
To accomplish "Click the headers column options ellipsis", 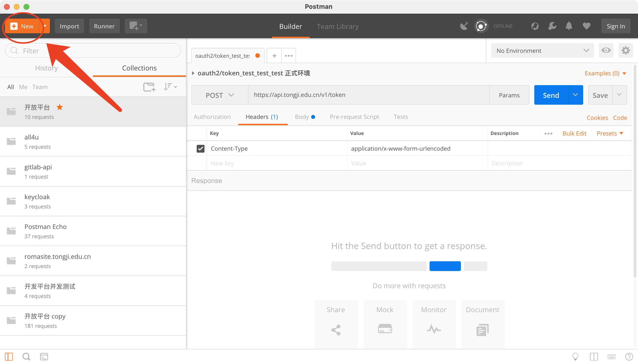I will 548,133.
